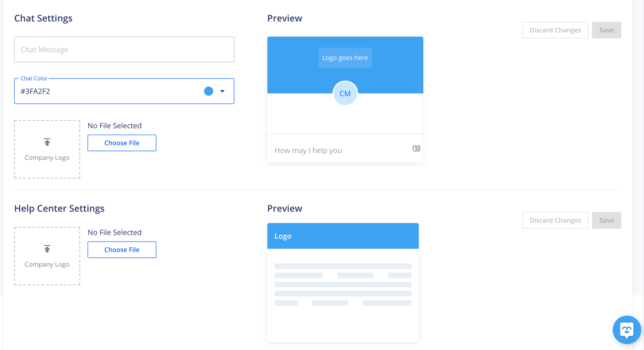Click the 'Choose File' button for Help Center Company Logo
Screen dimensions: 644x350
[x=122, y=249]
